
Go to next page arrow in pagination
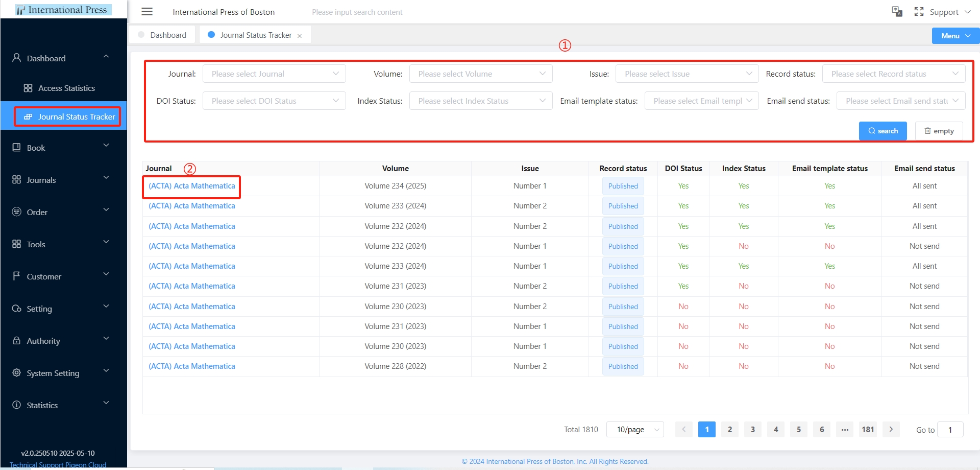[891, 429]
